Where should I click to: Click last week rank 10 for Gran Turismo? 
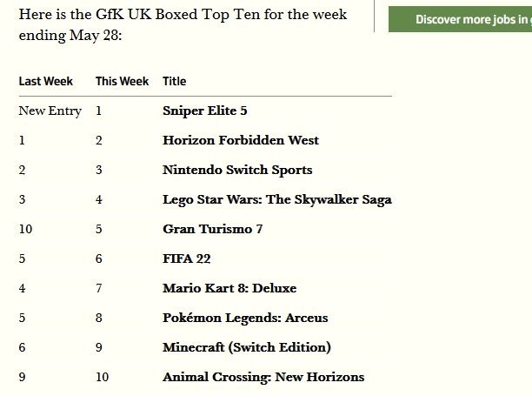pos(25,229)
